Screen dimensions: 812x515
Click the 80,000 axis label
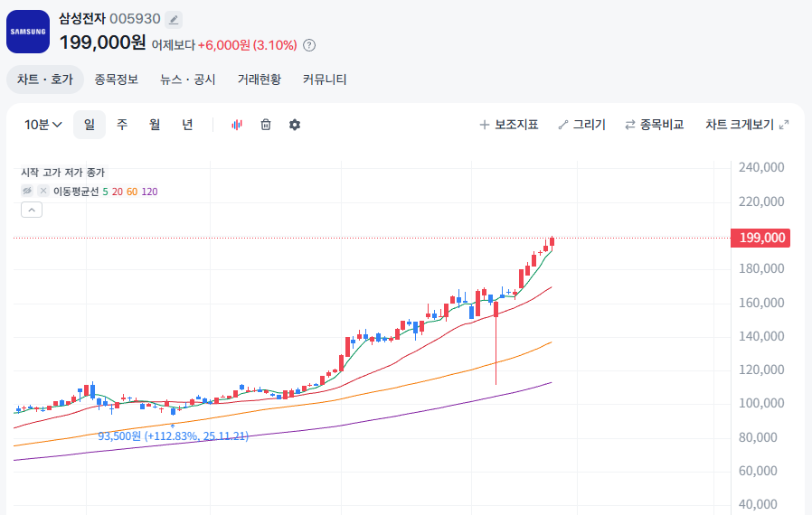pyautogui.click(x=758, y=437)
